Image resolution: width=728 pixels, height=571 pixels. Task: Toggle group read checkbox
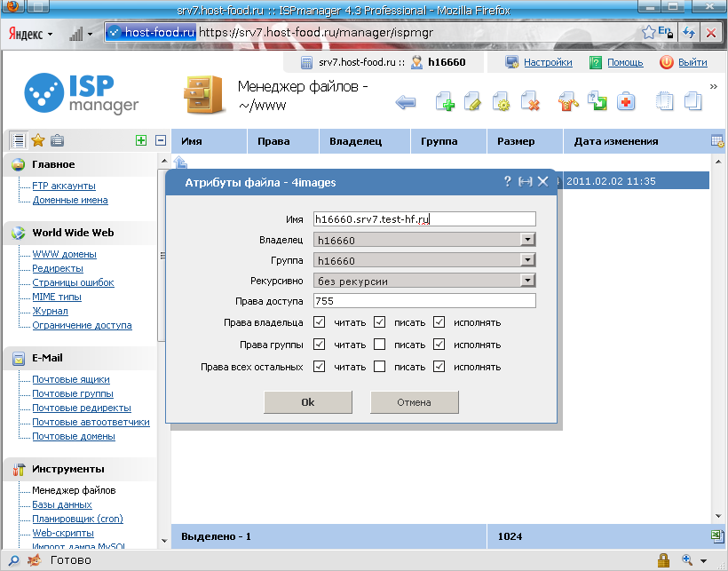point(319,344)
